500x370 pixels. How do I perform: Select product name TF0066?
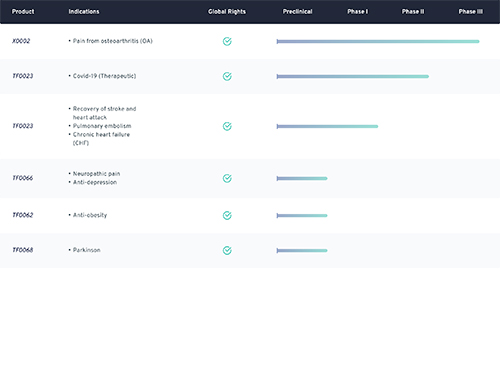tap(23, 178)
